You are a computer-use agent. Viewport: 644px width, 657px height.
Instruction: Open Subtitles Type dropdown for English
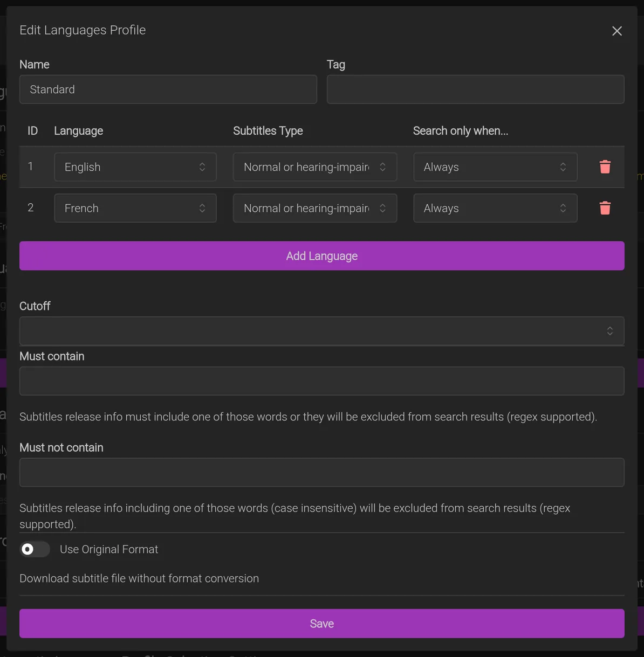315,167
